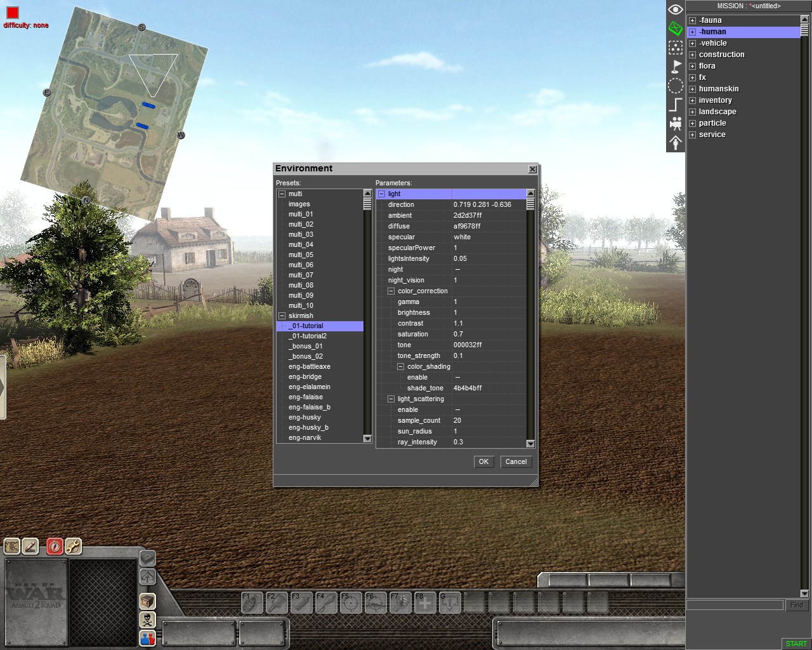Click the green START button
812x650 pixels.
[796, 644]
